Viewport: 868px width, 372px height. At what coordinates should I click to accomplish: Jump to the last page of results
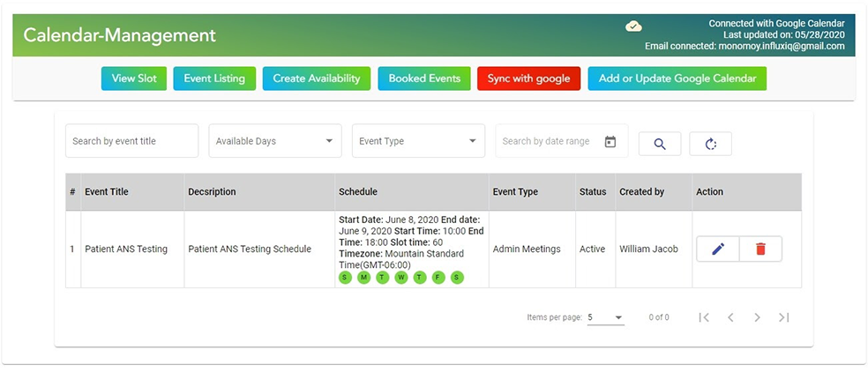pyautogui.click(x=783, y=317)
